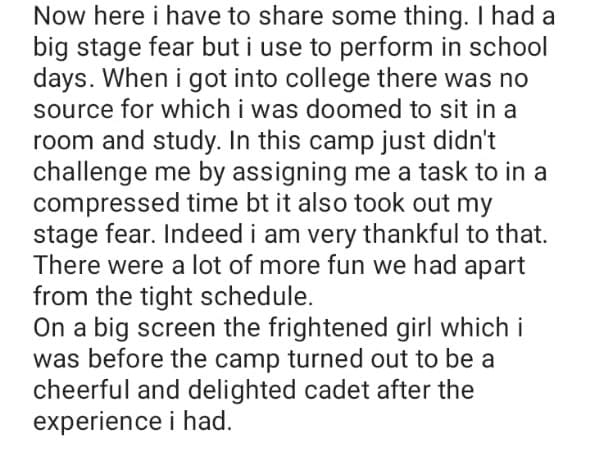590x465 pixels.
Task: Click the word 'cheerful' at line start
Action: pyautogui.click(x=81, y=390)
